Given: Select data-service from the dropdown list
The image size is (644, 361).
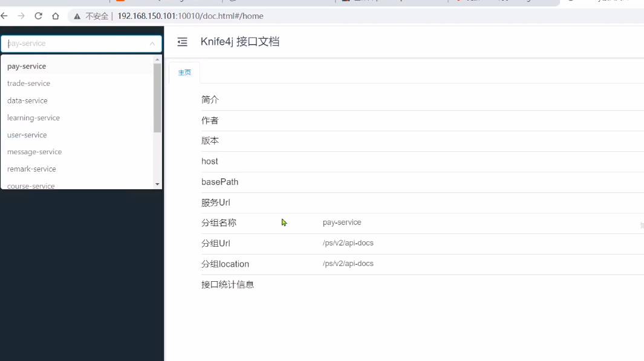Looking at the screenshot, I should coord(77,100).
